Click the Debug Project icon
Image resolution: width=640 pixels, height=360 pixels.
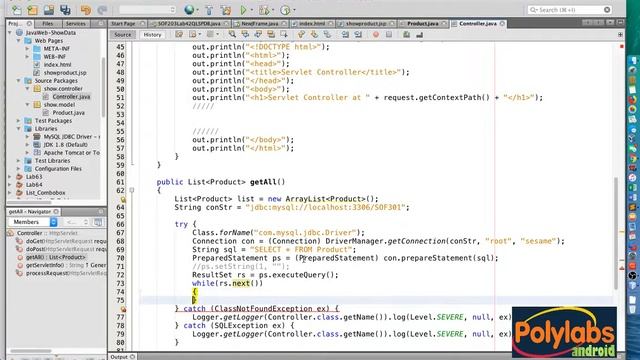(x=264, y=10)
